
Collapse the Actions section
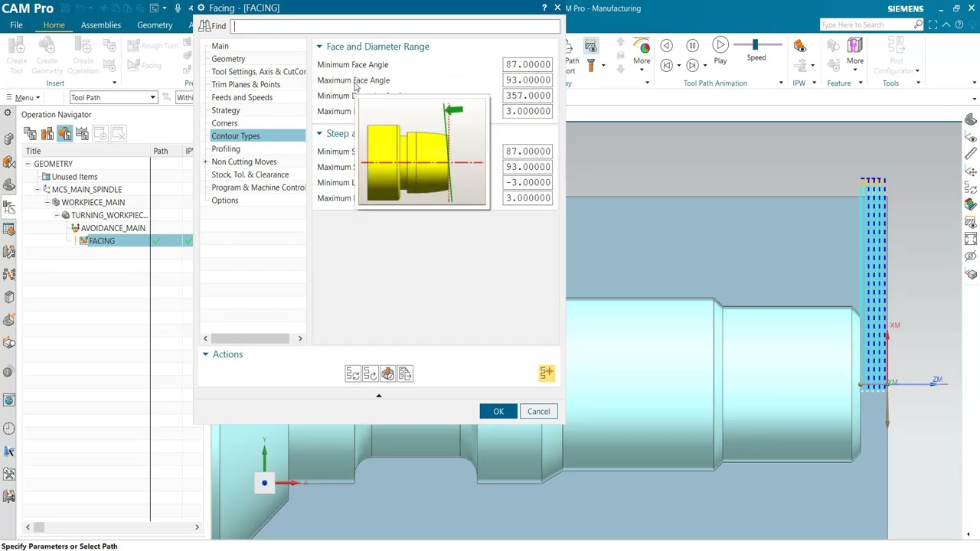[205, 354]
